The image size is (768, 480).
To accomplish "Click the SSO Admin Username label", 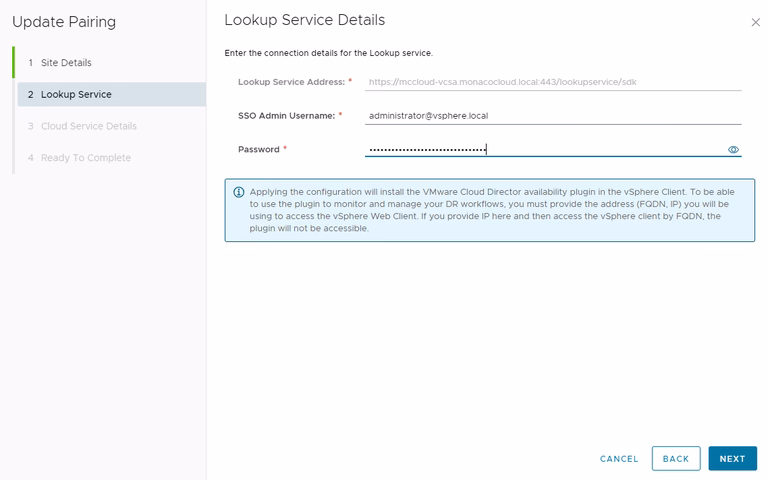I will pos(286,115).
